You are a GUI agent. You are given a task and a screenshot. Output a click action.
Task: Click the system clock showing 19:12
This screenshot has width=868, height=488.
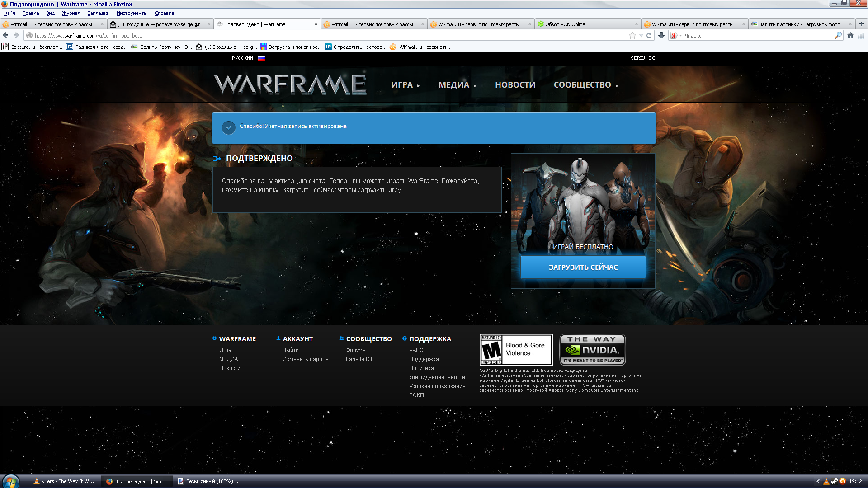pos(855,481)
